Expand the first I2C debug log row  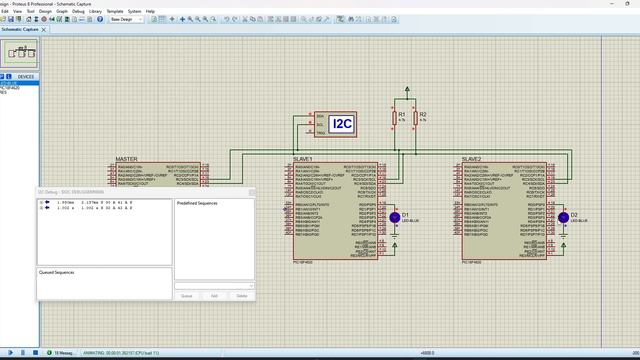click(x=41, y=202)
